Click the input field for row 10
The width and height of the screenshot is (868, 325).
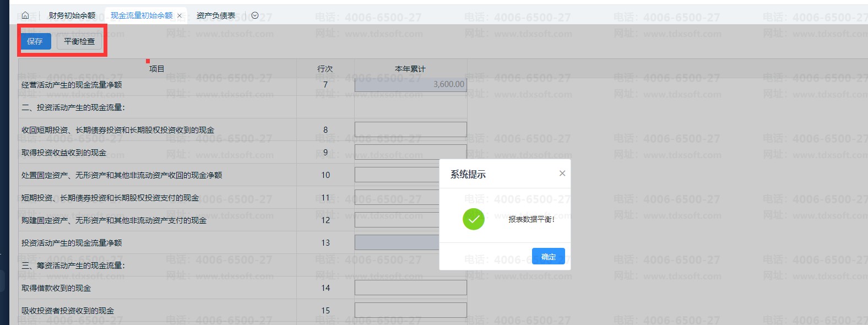[x=397, y=175]
